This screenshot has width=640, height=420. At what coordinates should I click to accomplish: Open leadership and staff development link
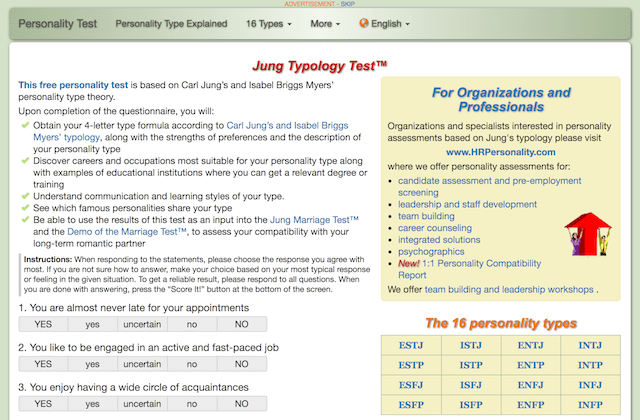467,204
